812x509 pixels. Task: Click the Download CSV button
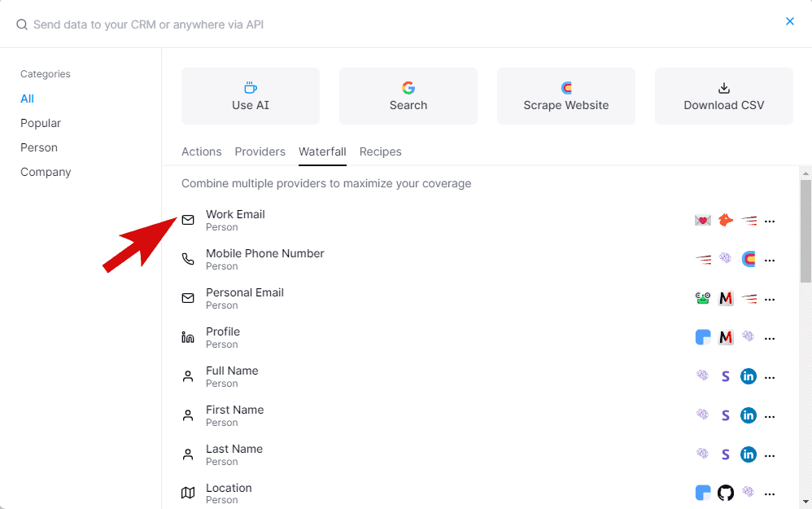(x=723, y=96)
